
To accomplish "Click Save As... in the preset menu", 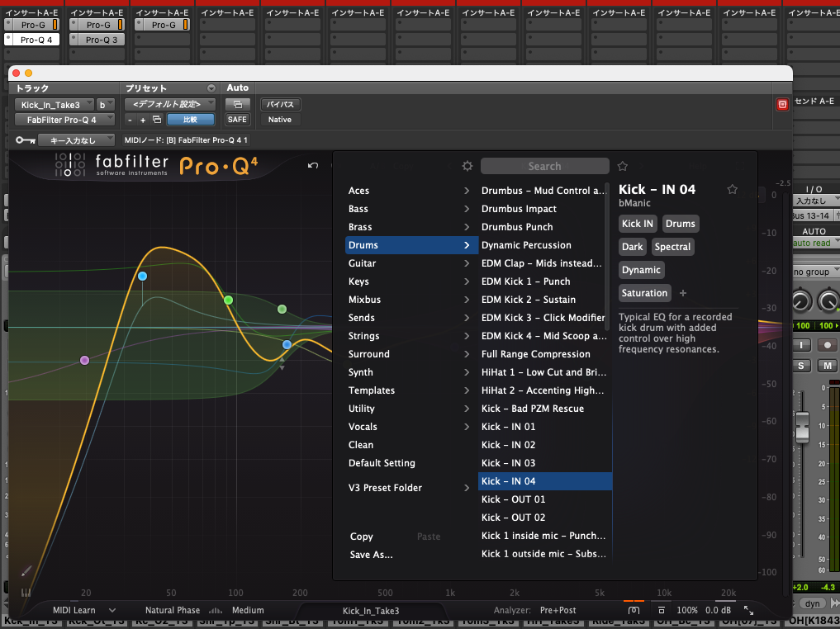I will pos(371,555).
